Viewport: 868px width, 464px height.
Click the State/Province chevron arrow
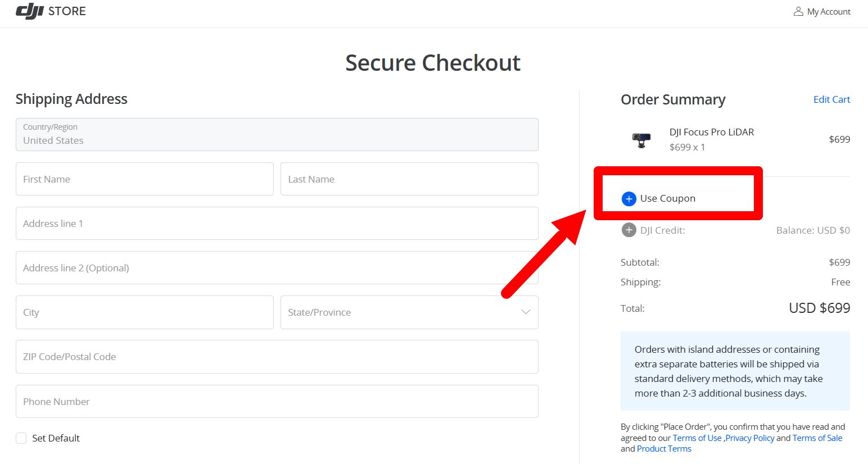526,312
